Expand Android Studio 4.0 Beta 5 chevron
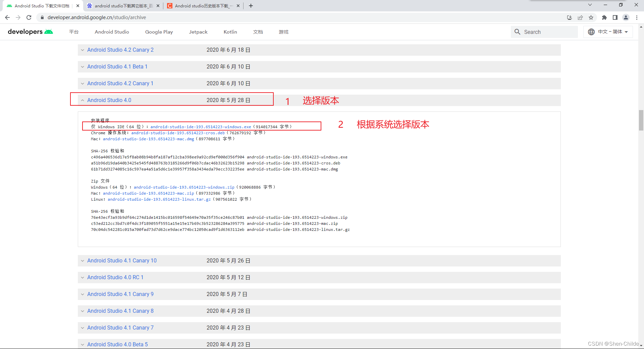The image size is (644, 349). [x=83, y=345]
